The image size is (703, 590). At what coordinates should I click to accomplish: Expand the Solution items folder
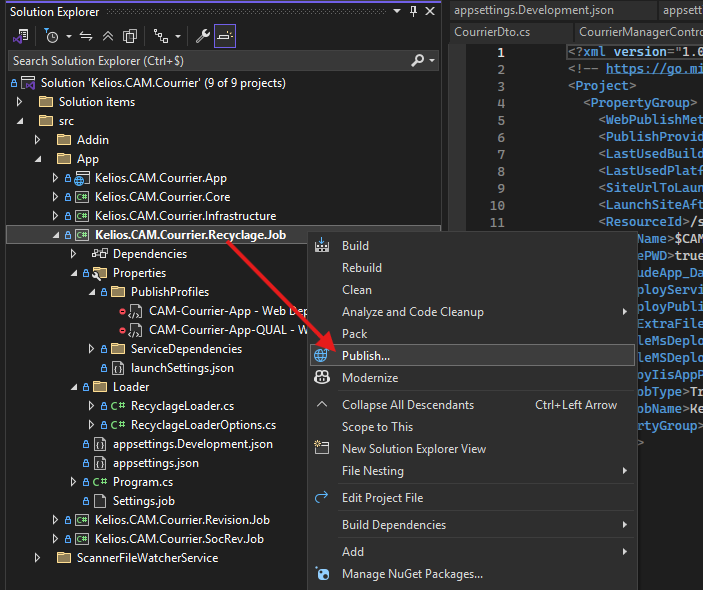(x=20, y=102)
